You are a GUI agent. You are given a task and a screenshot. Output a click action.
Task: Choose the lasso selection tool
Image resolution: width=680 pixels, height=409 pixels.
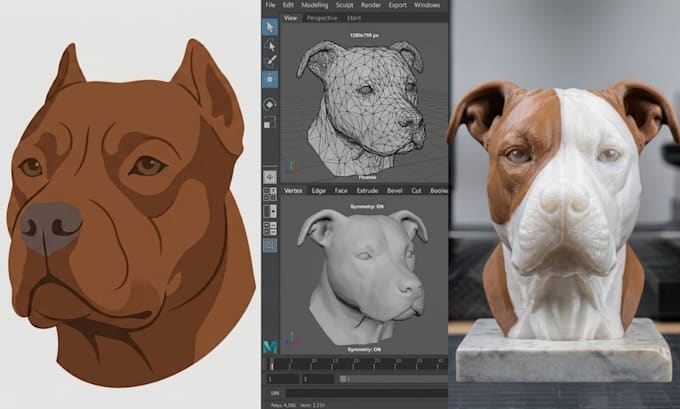click(270, 45)
